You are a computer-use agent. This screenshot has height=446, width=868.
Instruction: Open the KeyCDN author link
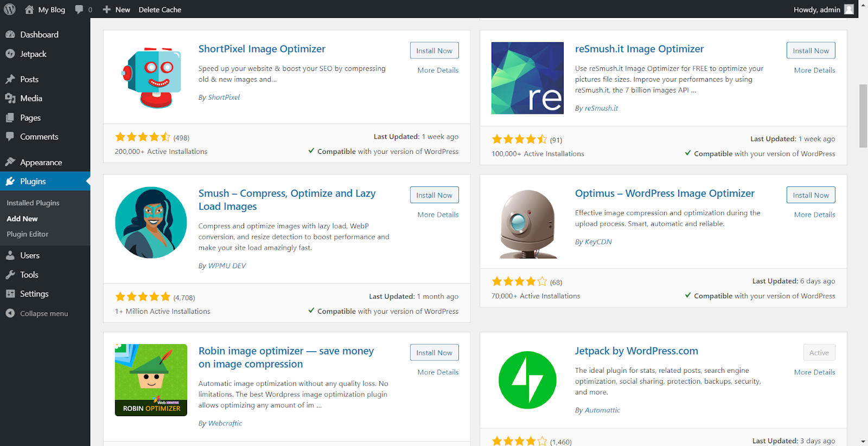click(x=598, y=242)
